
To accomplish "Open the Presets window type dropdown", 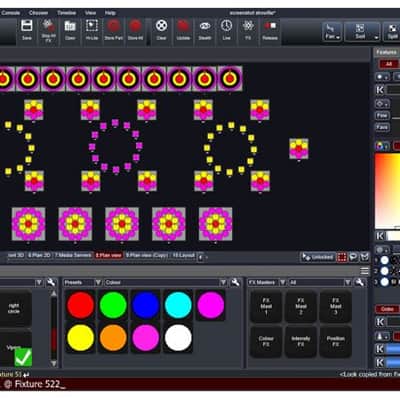I will click(x=98, y=283).
